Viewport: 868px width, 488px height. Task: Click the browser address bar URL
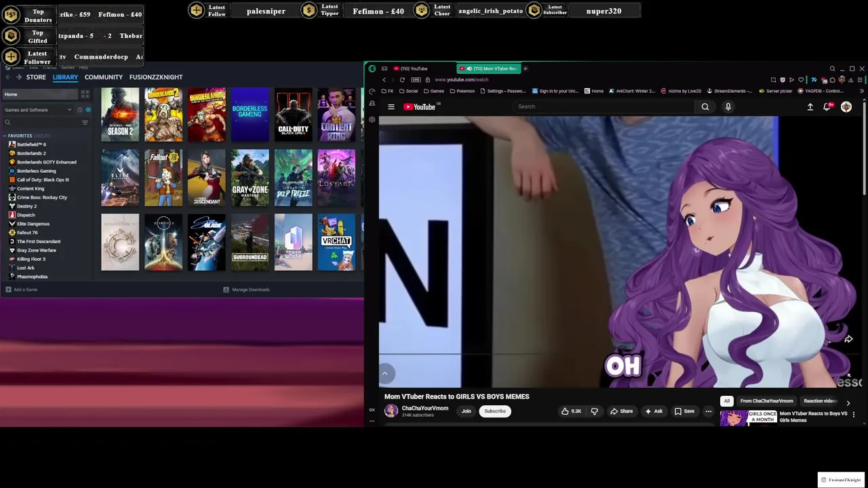pos(461,80)
